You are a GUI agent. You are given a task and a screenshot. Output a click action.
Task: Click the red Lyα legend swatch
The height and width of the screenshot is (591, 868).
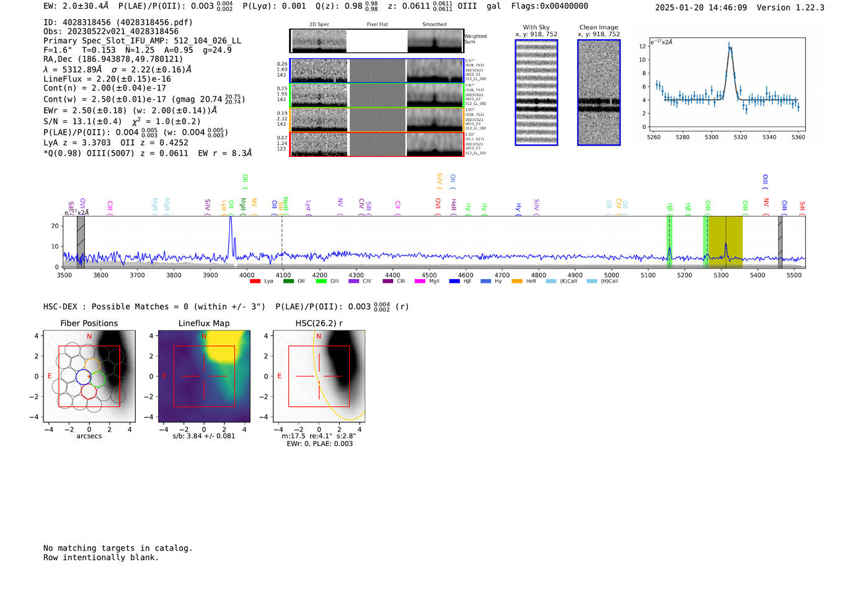click(255, 282)
